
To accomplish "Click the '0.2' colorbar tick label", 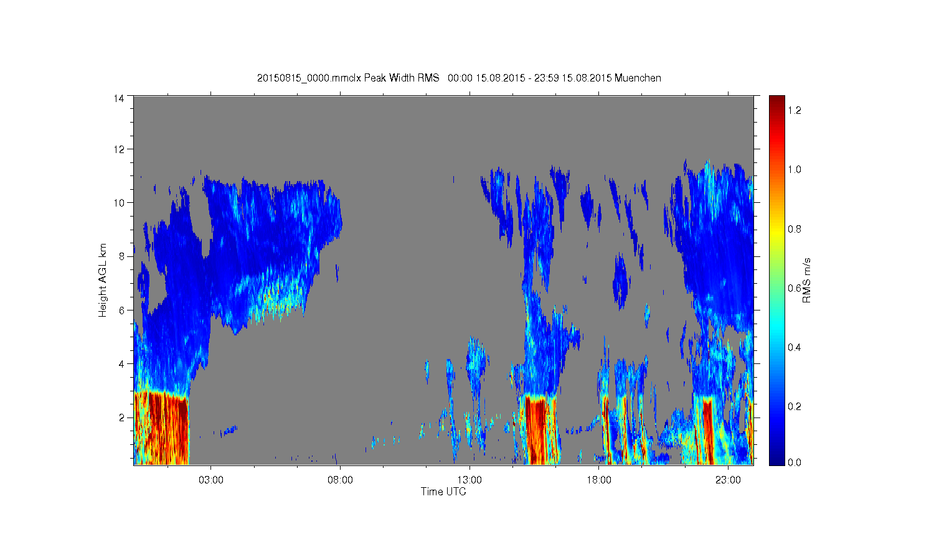I will [795, 406].
